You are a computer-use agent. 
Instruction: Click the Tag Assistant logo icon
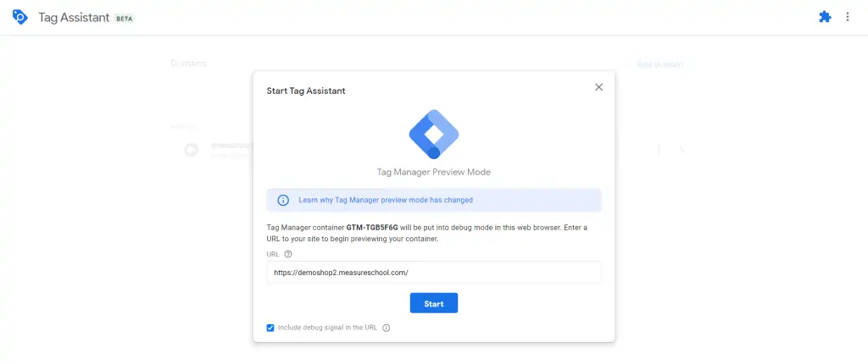tap(20, 17)
